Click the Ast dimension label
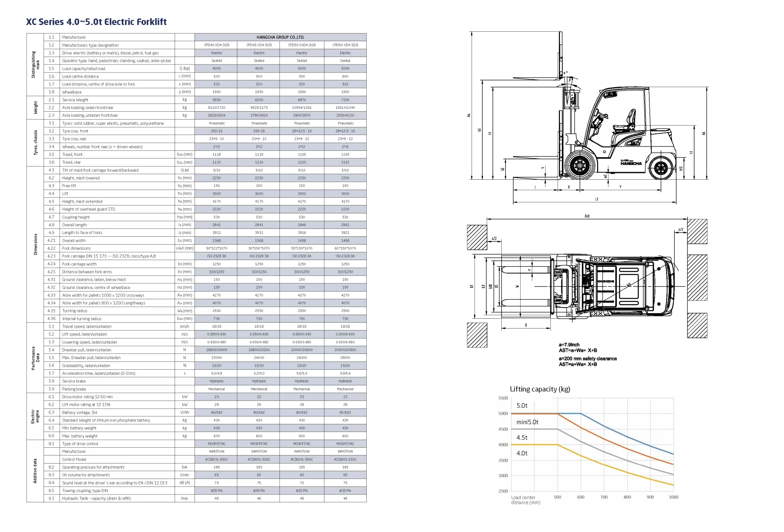The image size is (784, 532). (587, 216)
